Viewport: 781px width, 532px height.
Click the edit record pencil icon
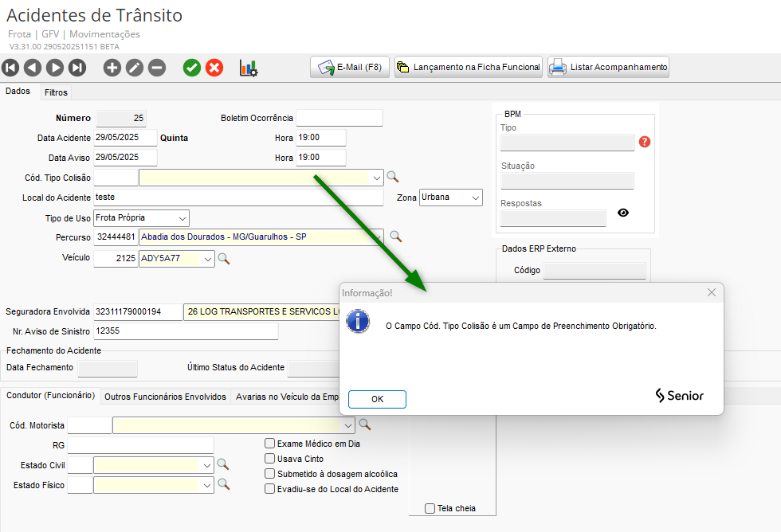point(135,68)
